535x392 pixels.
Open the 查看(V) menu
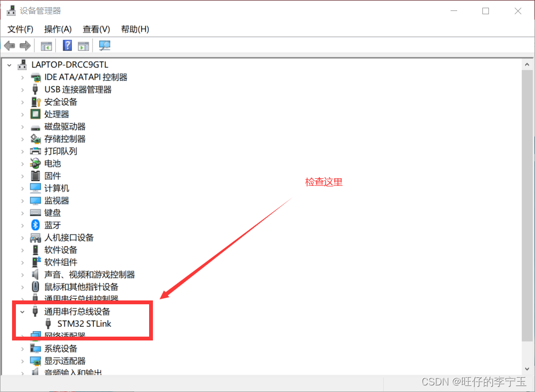[x=96, y=29]
